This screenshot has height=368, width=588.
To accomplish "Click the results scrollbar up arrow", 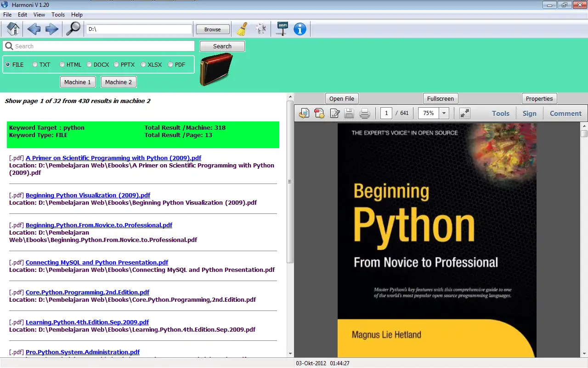I will pyautogui.click(x=290, y=97).
